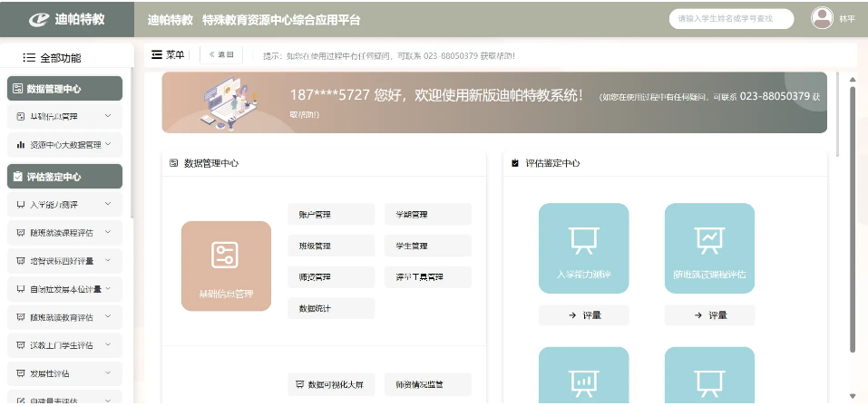Click the student name search field
Image resolution: width=868 pixels, height=406 pixels.
coord(731,19)
